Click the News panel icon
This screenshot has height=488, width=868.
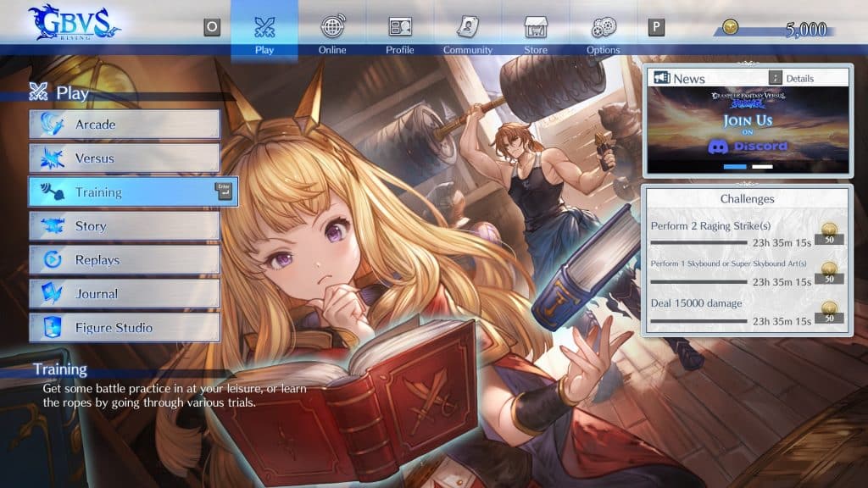point(661,78)
